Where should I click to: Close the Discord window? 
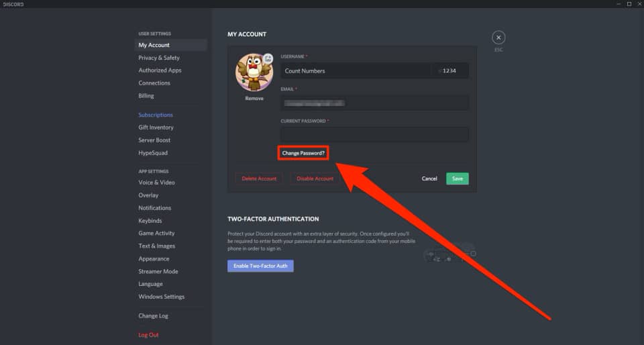click(639, 4)
